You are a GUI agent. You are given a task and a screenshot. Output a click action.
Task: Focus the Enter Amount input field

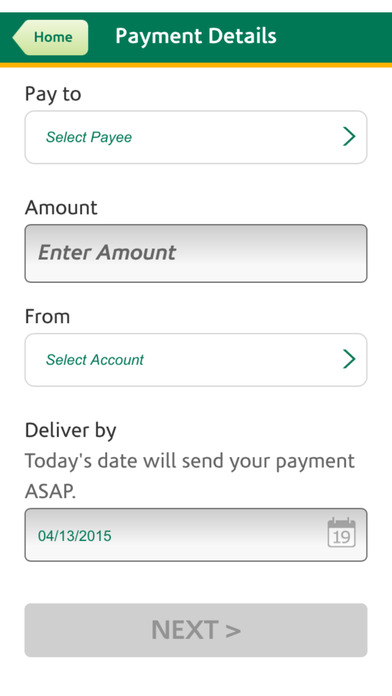click(196, 253)
